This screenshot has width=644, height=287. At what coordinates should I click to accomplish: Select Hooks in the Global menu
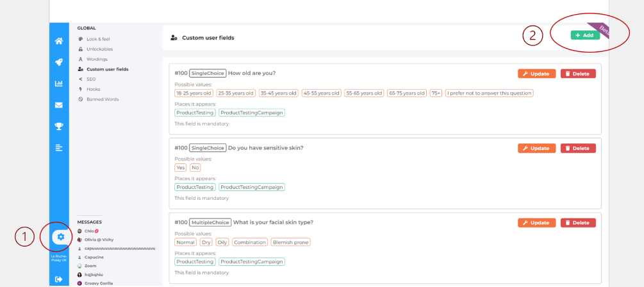[x=93, y=89]
